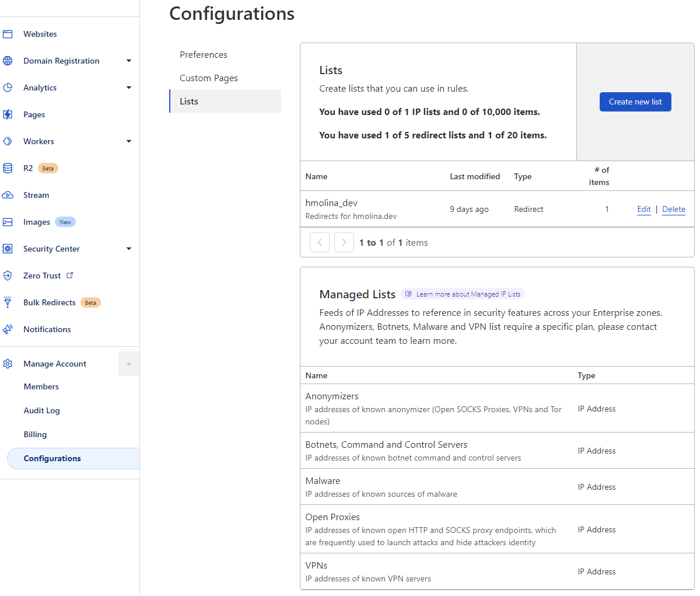Expand the Analytics submenu arrow
The height and width of the screenshot is (596, 700).
tap(129, 88)
